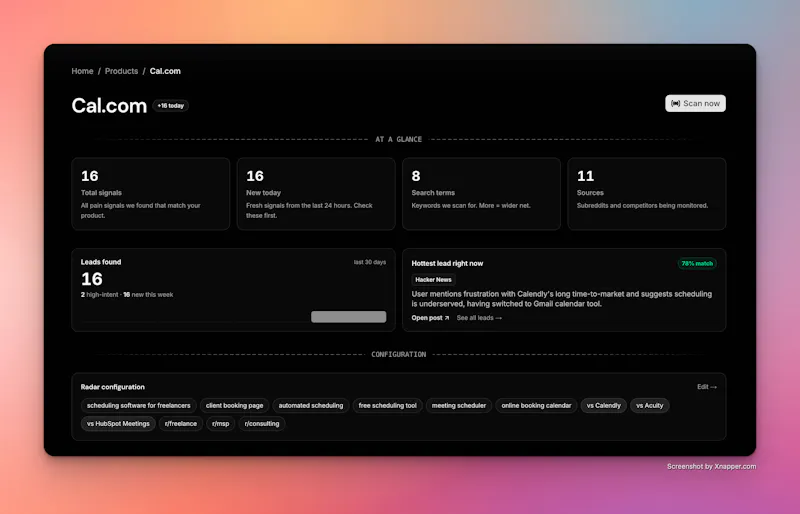
Task: Select the Search terms stat card
Action: coord(481,194)
